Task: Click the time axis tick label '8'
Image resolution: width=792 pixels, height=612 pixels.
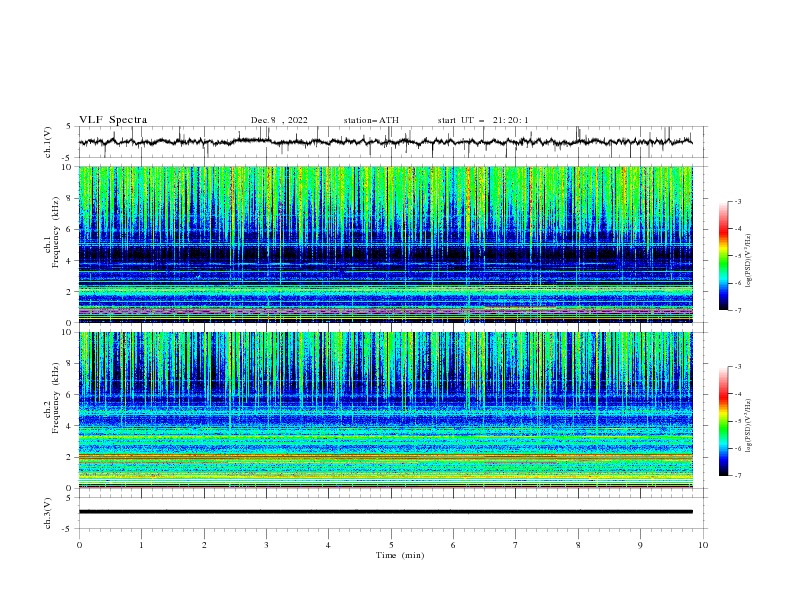Action: [x=578, y=545]
